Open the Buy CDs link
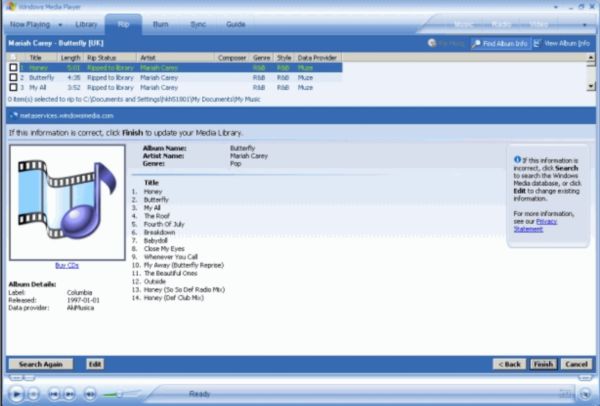Image resolution: width=600 pixels, height=406 pixels. (x=67, y=265)
